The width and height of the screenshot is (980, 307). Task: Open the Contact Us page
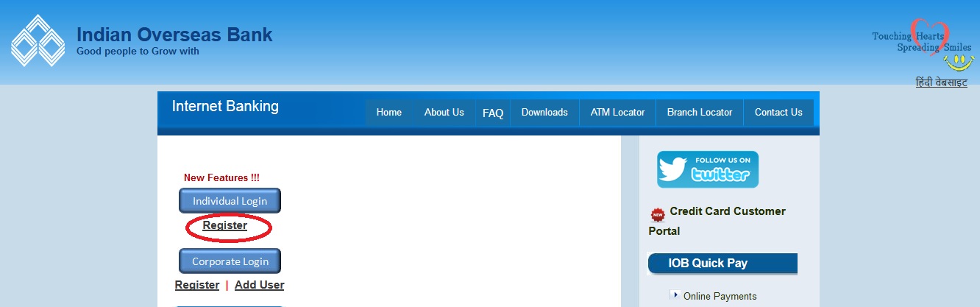(x=778, y=113)
